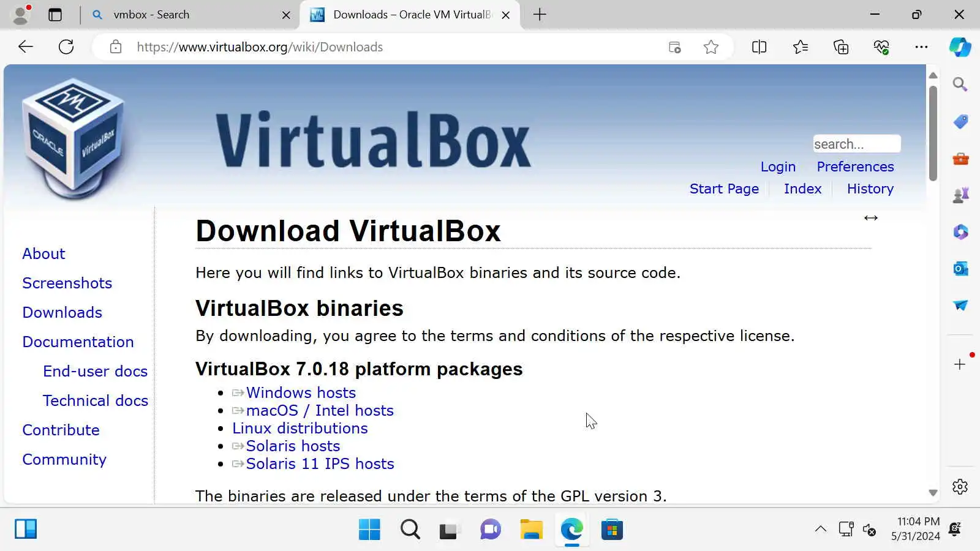
Task: Open the taskbar clock and date
Action: (x=915, y=529)
